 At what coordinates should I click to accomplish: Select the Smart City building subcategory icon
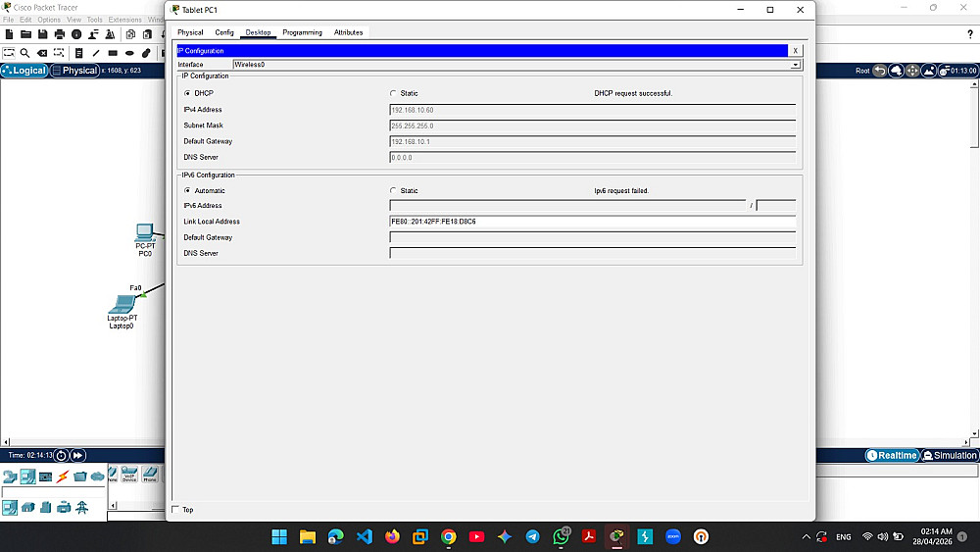(x=46, y=507)
